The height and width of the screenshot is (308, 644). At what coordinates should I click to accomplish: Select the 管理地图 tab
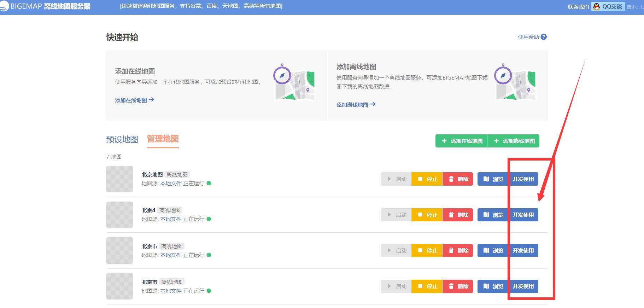tap(163, 139)
